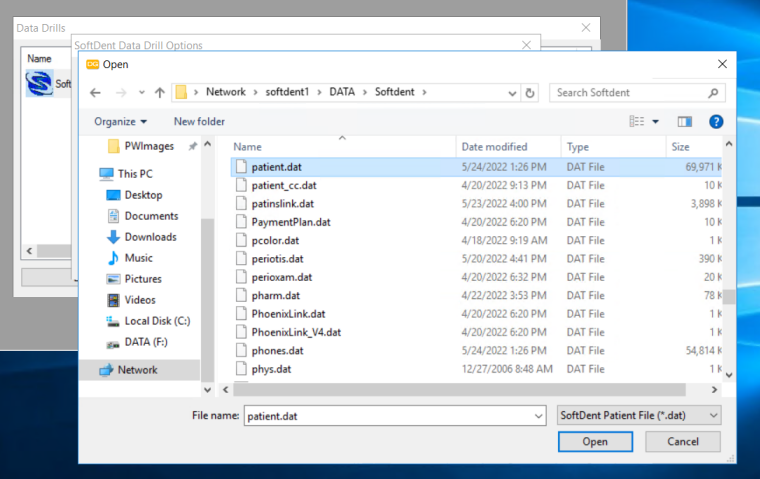Click the Open button
The image size is (760, 479).
click(595, 442)
